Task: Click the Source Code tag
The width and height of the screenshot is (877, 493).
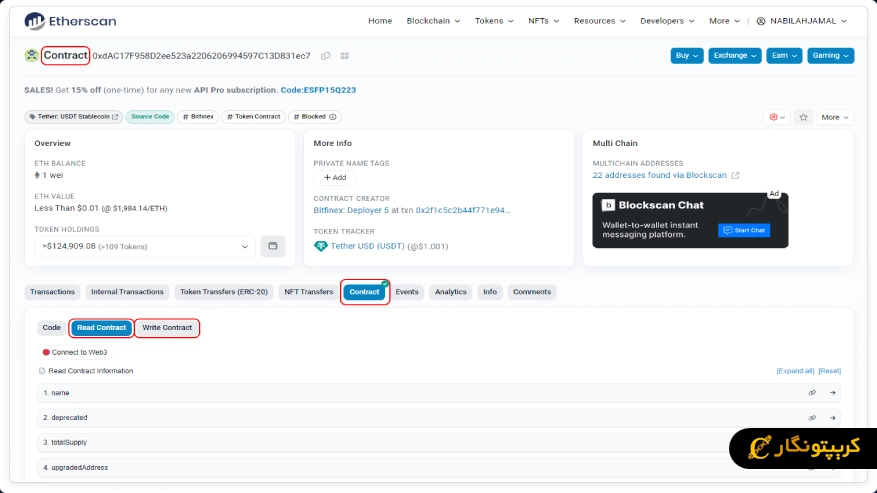Action: [150, 117]
